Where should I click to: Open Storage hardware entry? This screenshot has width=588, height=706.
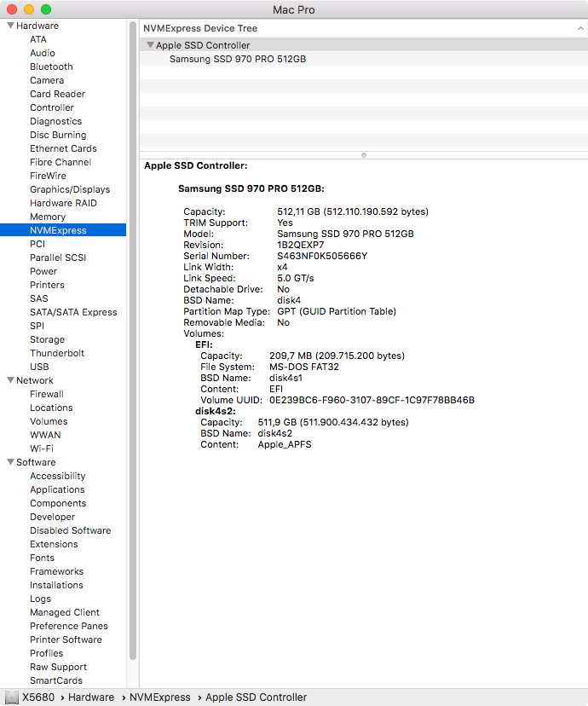click(x=47, y=339)
